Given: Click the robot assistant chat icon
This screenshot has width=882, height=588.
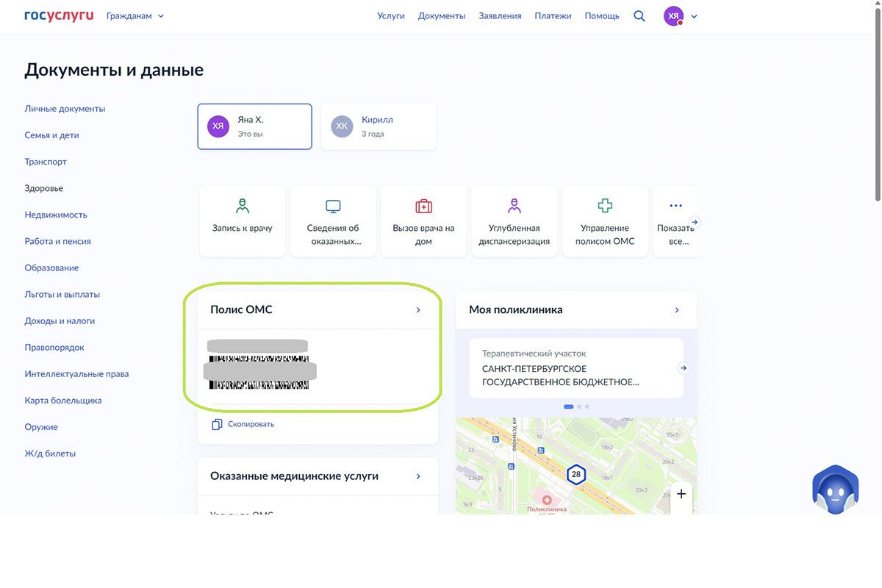Looking at the screenshot, I should pos(835,490).
